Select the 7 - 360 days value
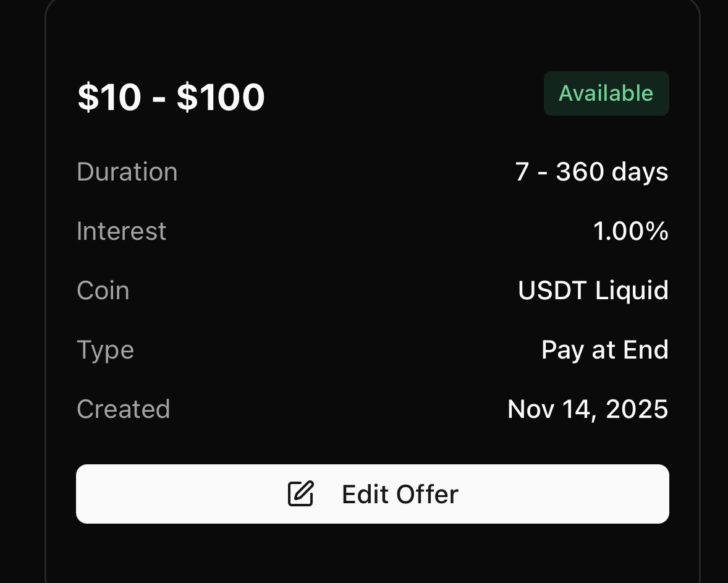The width and height of the screenshot is (728, 583). (591, 172)
